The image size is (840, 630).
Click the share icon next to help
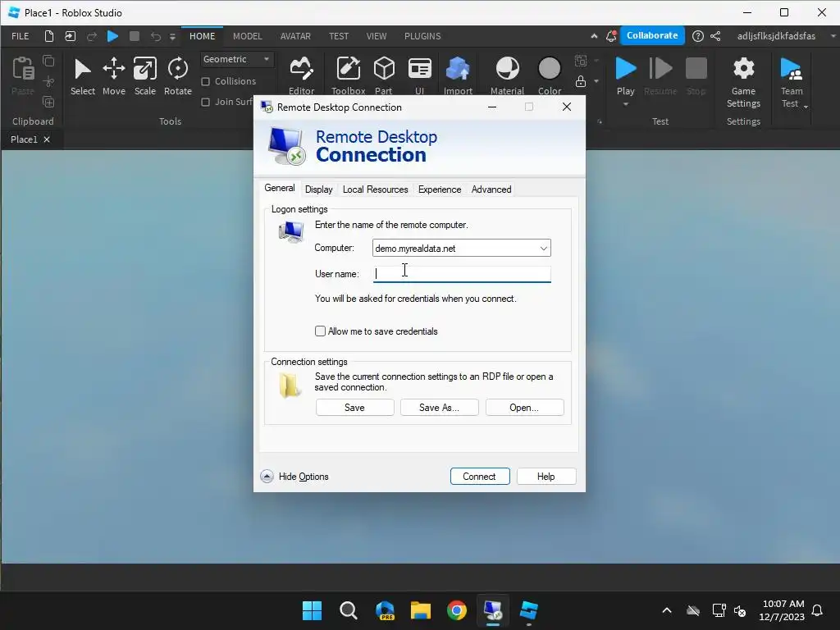pos(715,36)
